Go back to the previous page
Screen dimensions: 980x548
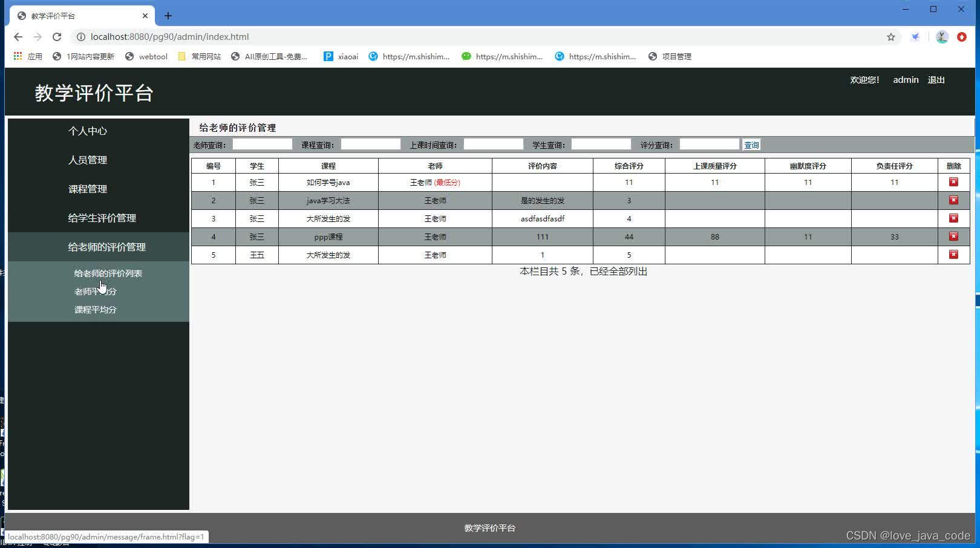point(18,37)
